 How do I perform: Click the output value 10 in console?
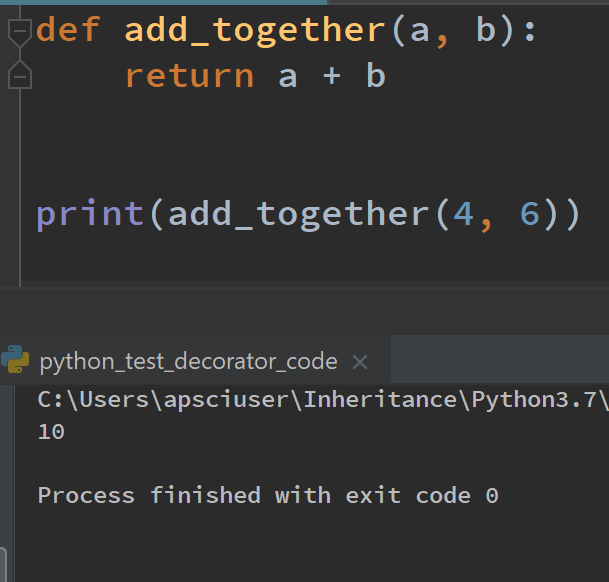pos(51,432)
